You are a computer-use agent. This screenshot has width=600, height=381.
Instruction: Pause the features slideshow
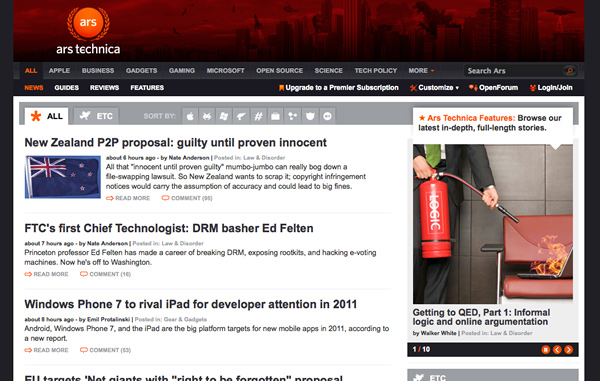546,349
